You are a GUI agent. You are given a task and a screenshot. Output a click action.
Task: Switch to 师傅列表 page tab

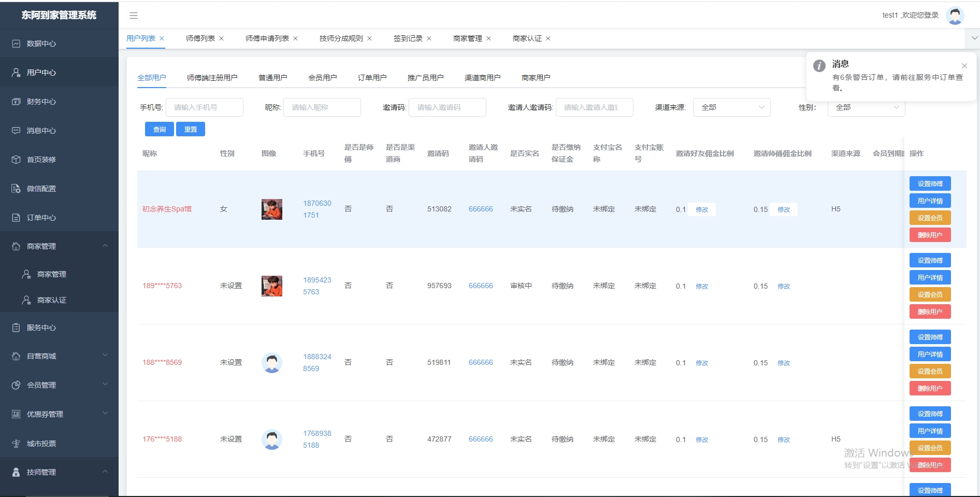tap(200, 38)
